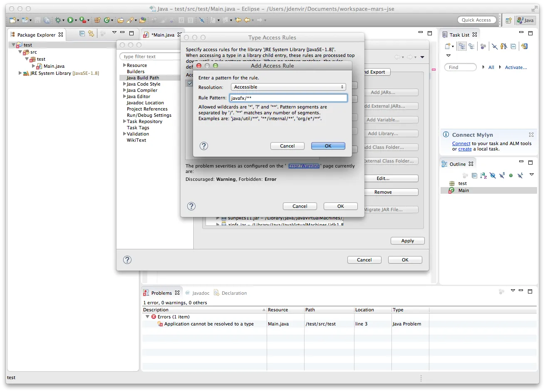Toggle Hide Local Types in Outline
Screen dimensions: 545x392
(x=520, y=175)
